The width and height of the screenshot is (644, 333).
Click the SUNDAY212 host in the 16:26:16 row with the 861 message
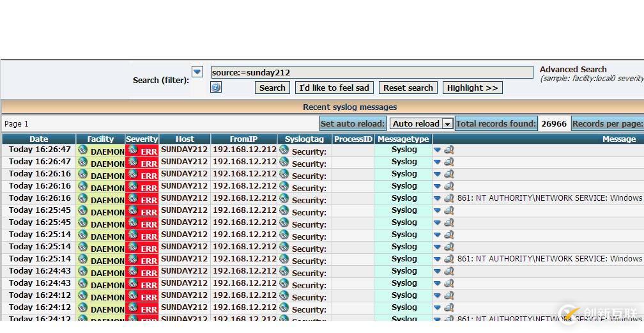click(x=184, y=197)
